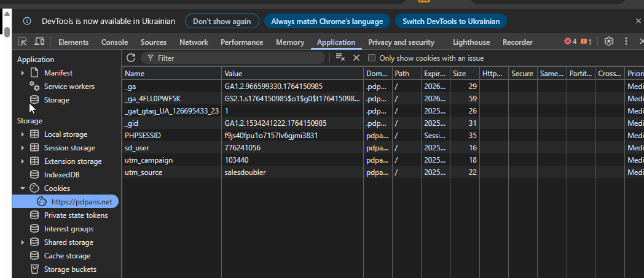The width and height of the screenshot is (644, 278).
Task: Open the Console tab
Action: tap(114, 42)
